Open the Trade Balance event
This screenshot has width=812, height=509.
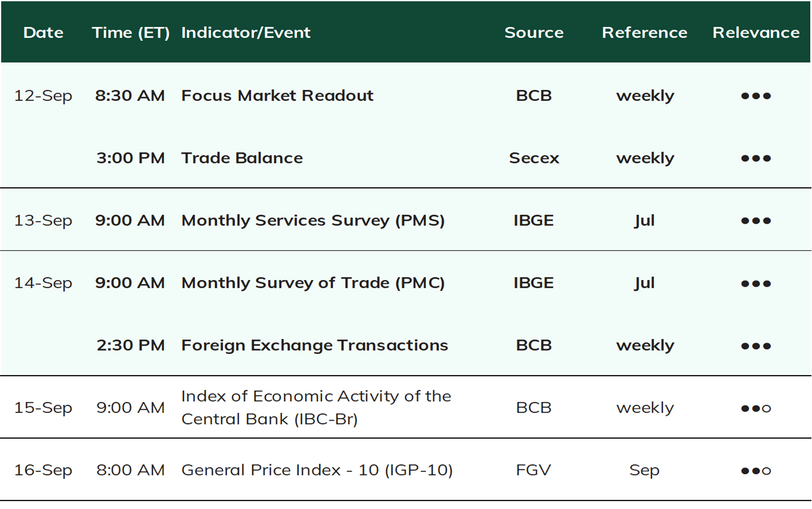click(242, 158)
